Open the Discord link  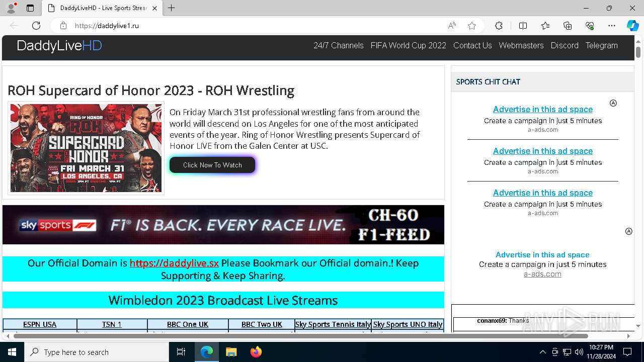[565, 45]
